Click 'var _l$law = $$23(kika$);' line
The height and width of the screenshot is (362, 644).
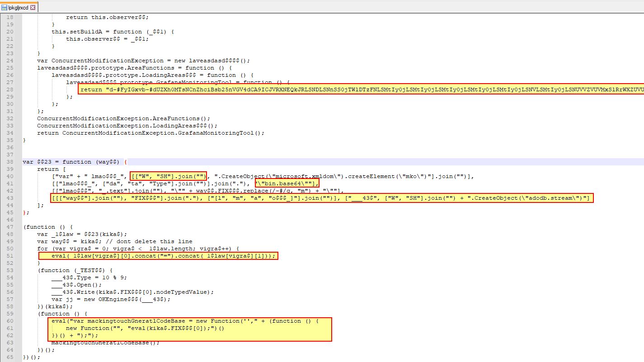(x=82, y=234)
